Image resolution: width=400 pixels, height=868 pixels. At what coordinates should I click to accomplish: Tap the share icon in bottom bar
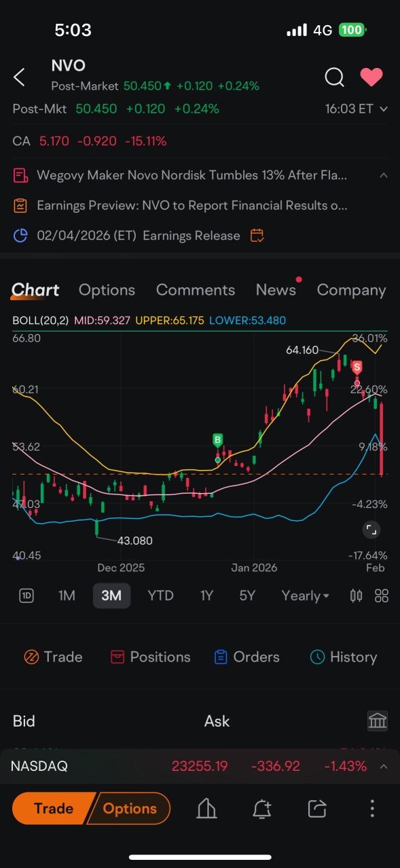pyautogui.click(x=317, y=808)
